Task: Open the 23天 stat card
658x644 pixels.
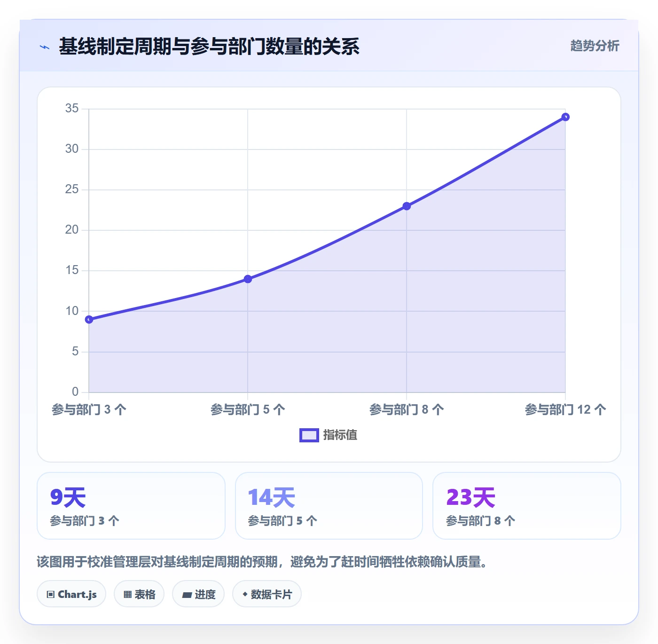Action: click(527, 506)
